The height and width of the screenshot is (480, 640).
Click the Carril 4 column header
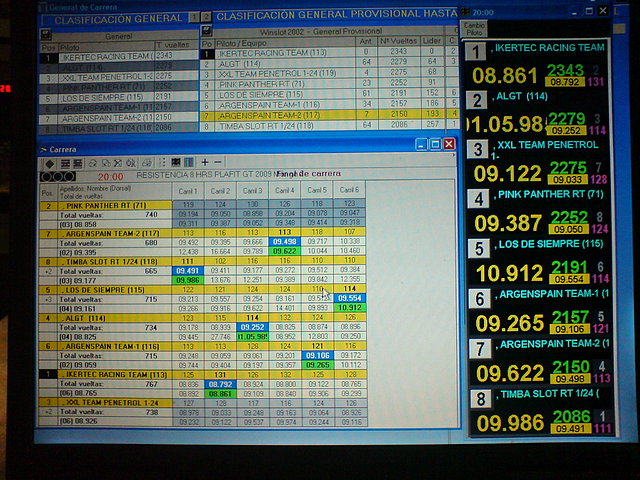(x=284, y=191)
